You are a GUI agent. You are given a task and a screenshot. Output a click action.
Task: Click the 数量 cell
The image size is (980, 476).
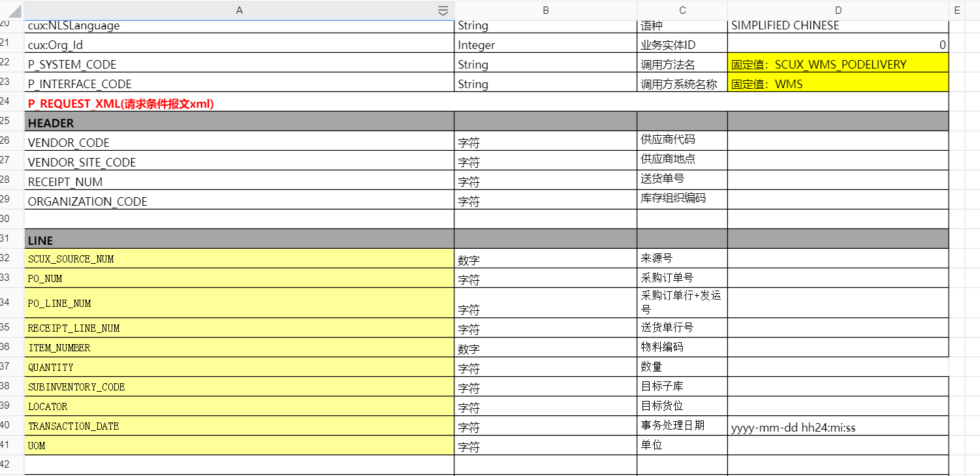682,367
